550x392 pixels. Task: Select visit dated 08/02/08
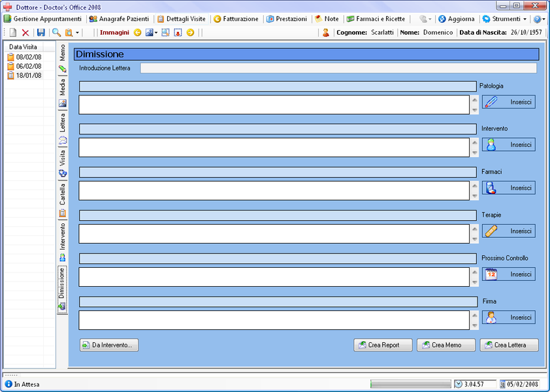click(25, 57)
